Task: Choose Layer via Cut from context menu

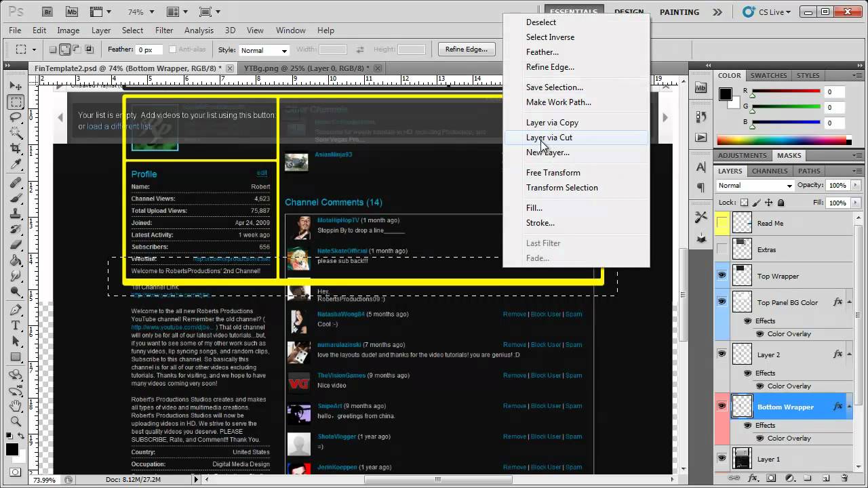Action: point(549,138)
